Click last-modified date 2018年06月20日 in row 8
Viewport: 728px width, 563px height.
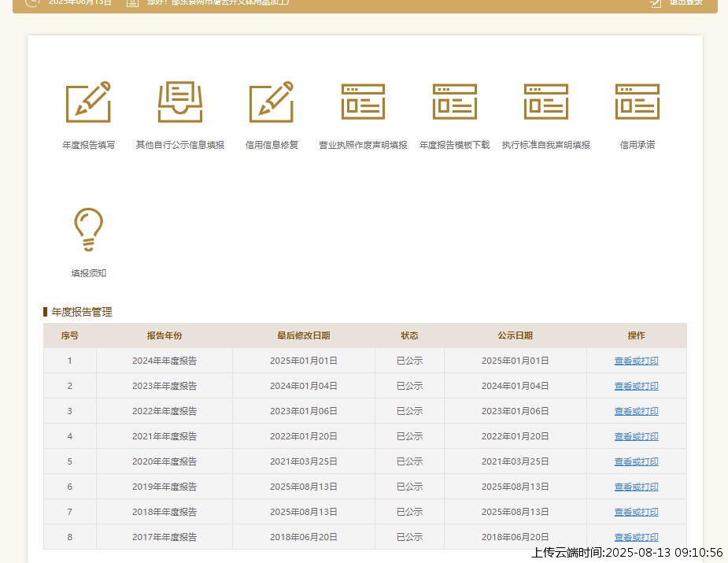click(x=304, y=537)
